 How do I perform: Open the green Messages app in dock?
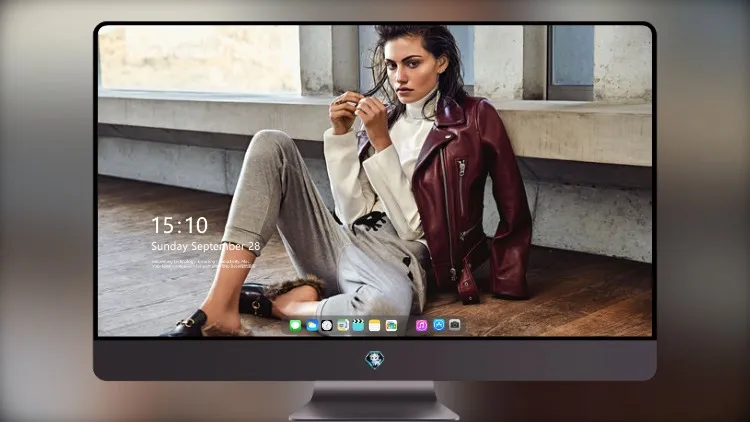click(295, 325)
